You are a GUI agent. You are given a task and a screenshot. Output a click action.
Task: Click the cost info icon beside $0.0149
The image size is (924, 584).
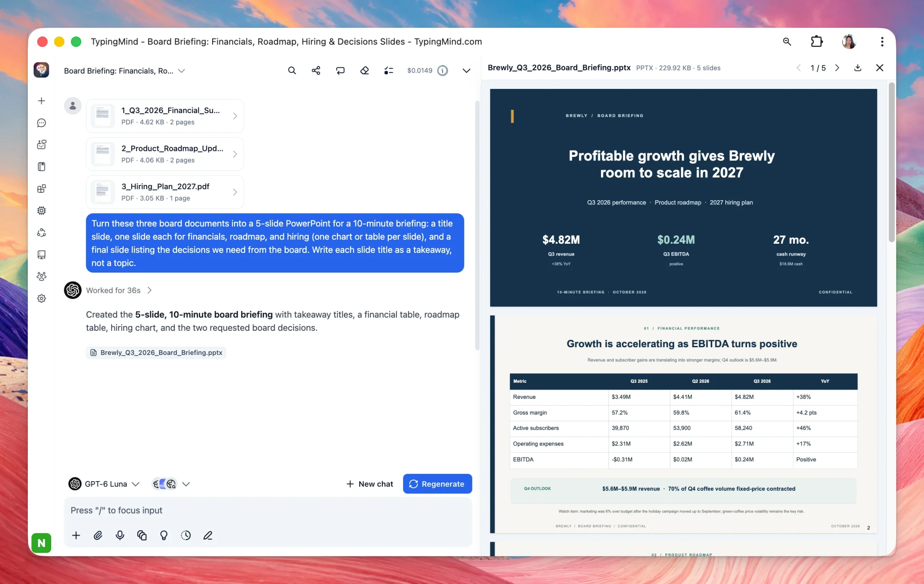point(443,70)
